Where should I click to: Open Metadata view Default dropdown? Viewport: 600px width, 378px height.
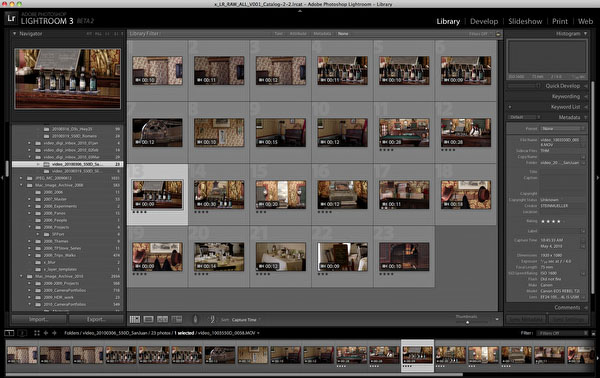coord(524,117)
